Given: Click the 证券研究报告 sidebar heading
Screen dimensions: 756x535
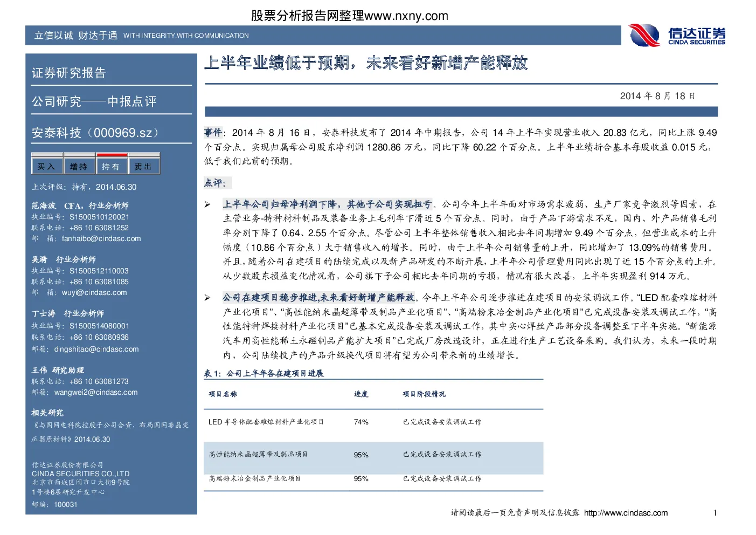Looking at the screenshot, I should click(69, 73).
